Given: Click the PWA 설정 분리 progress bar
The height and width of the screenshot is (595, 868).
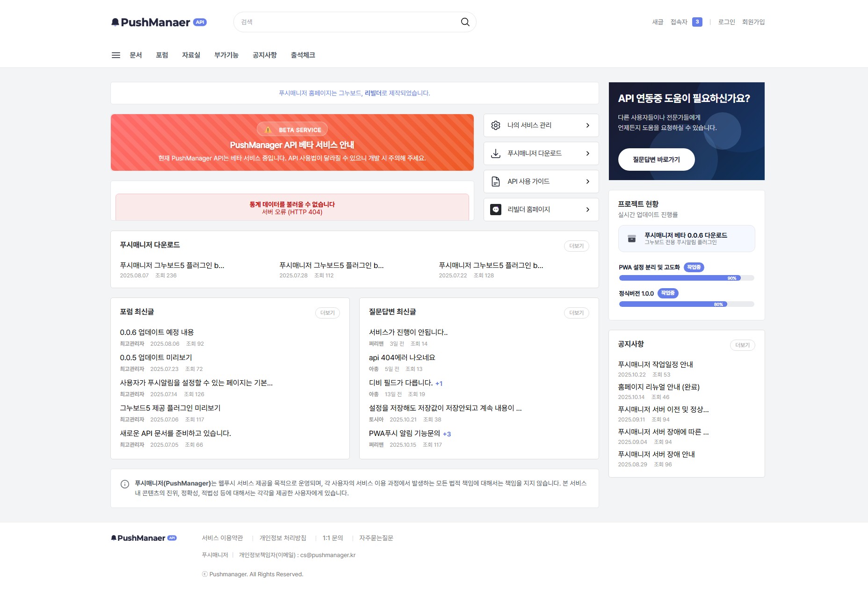Looking at the screenshot, I should tap(686, 278).
